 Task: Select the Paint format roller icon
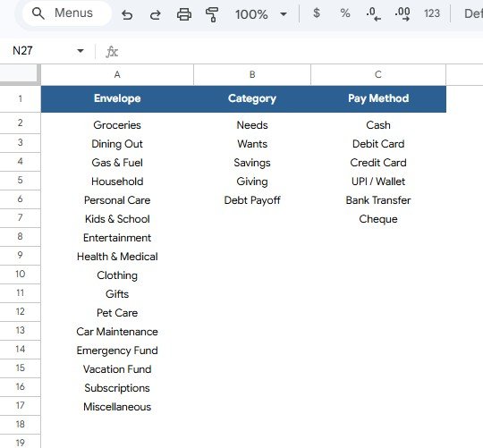(x=212, y=14)
